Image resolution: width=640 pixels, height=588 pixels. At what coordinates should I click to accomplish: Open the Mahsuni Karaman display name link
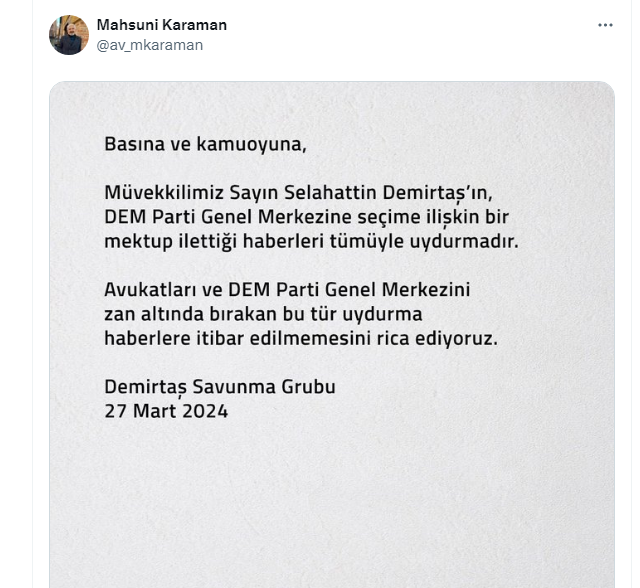click(161, 24)
